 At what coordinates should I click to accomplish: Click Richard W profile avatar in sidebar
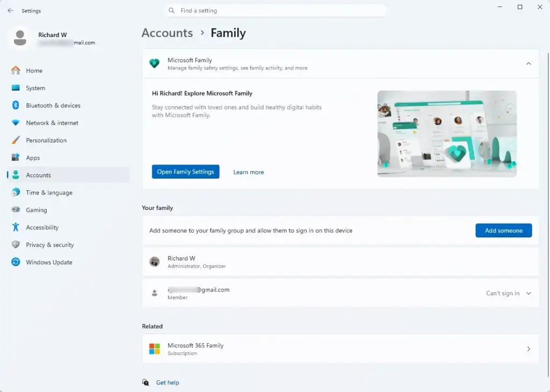tap(20, 38)
